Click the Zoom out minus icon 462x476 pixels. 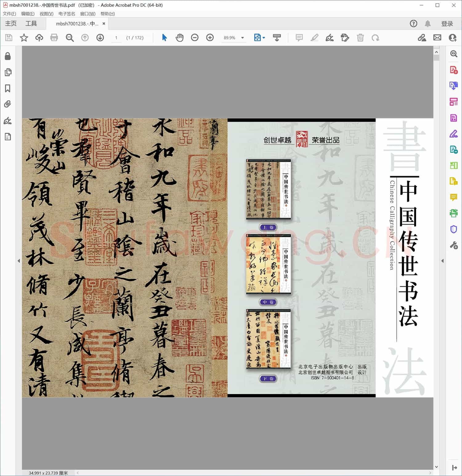click(x=195, y=38)
